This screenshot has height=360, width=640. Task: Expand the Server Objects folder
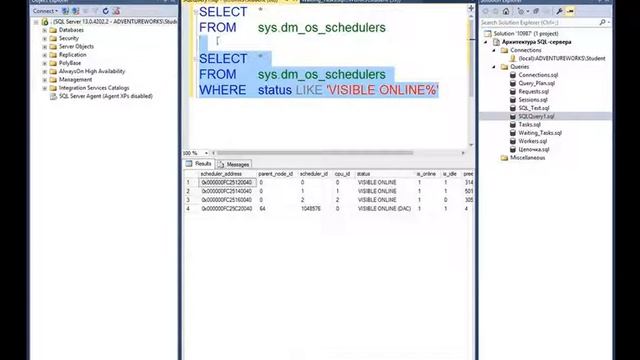point(44,47)
